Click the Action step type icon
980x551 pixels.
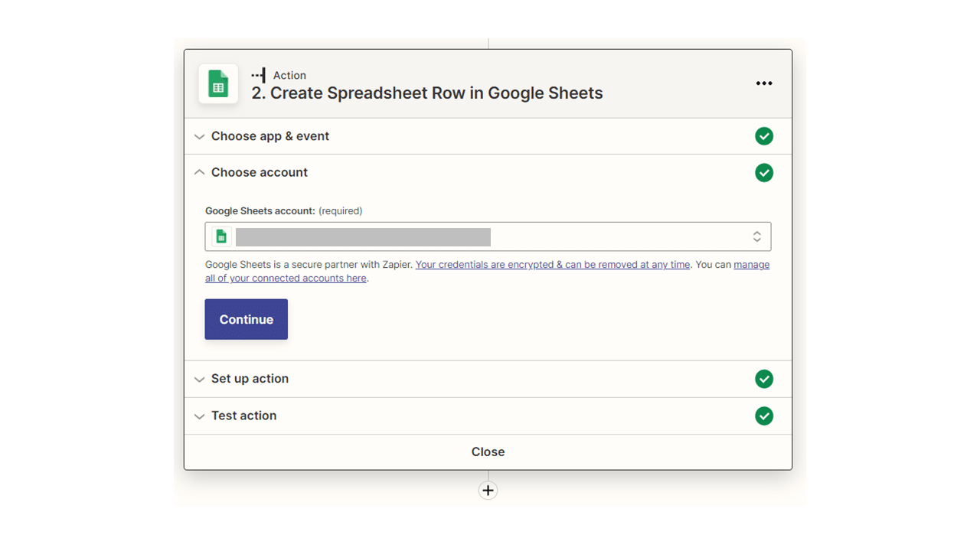[x=258, y=75]
